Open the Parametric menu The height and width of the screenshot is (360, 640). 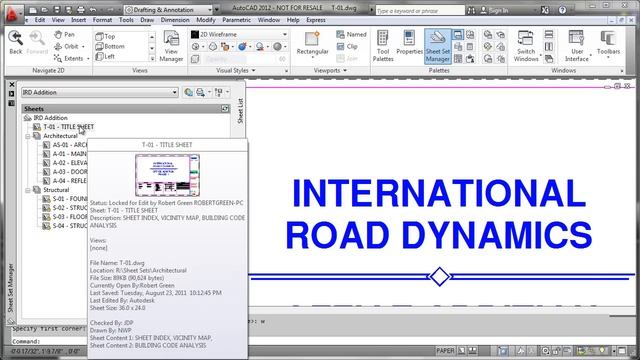pyautogui.click(x=237, y=20)
